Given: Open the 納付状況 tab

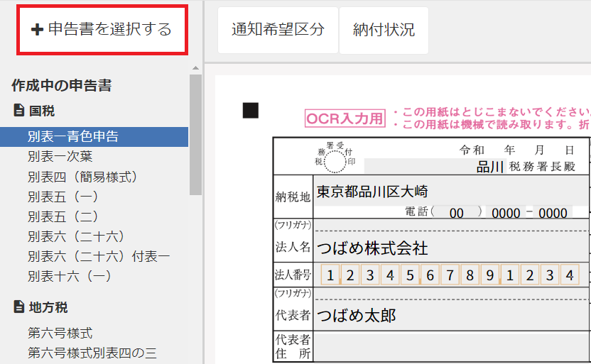Looking at the screenshot, I should [384, 30].
